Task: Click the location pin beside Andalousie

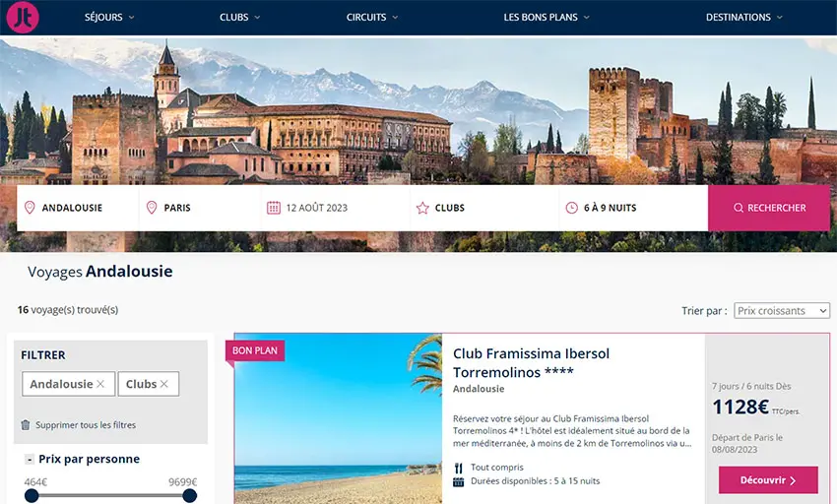Action: pos(30,208)
